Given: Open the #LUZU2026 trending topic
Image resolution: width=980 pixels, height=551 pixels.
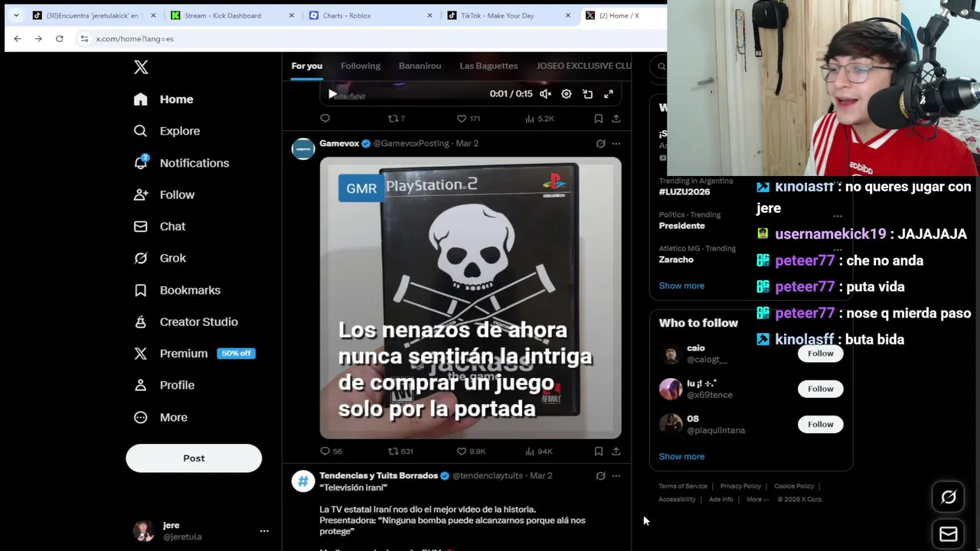Looking at the screenshot, I should pos(684,192).
